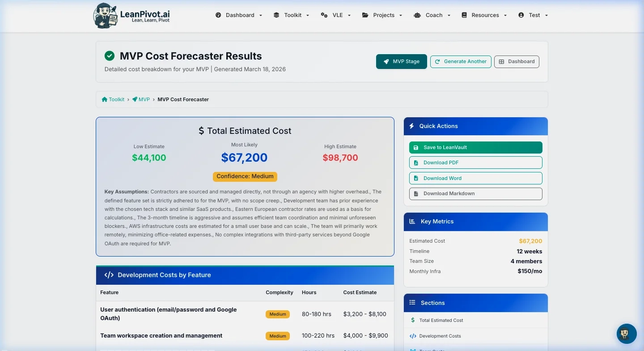Click the LeanPivot.ai mascot logo
This screenshot has height=351, width=644.
tap(105, 15)
